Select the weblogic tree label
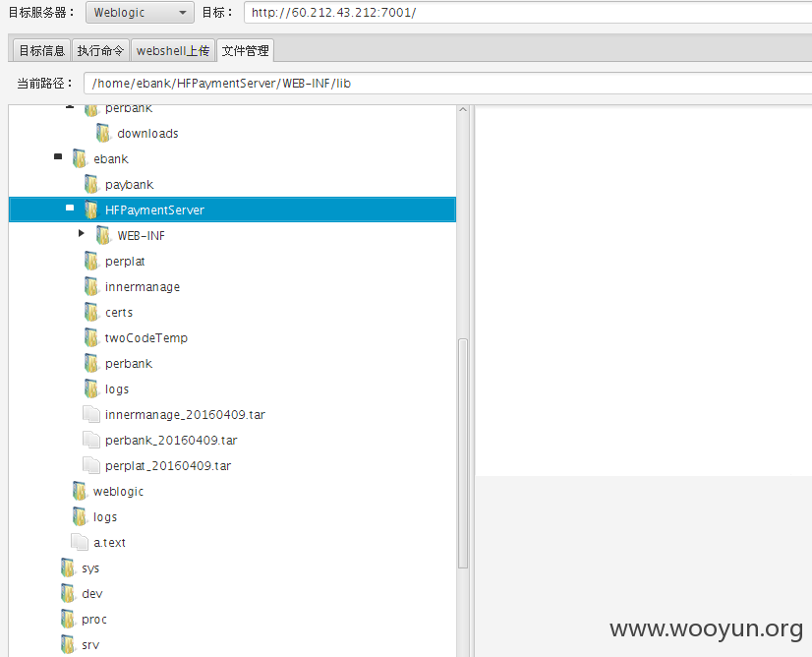Image resolution: width=812 pixels, height=657 pixels. coord(118,491)
